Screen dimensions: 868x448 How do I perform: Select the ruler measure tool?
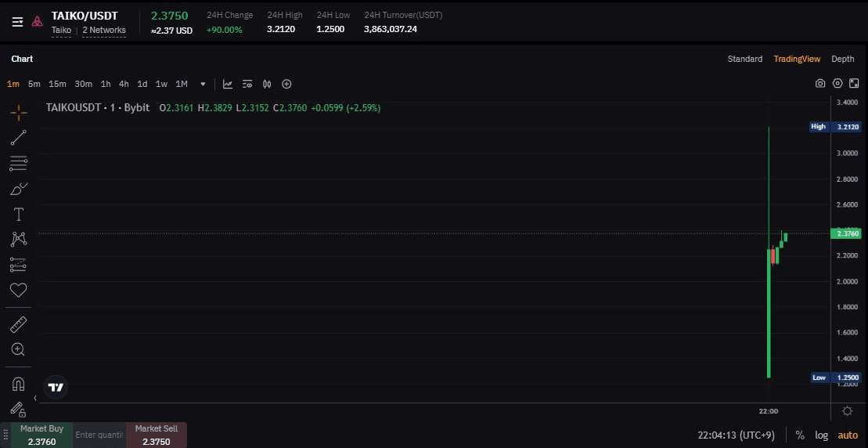pos(18,324)
